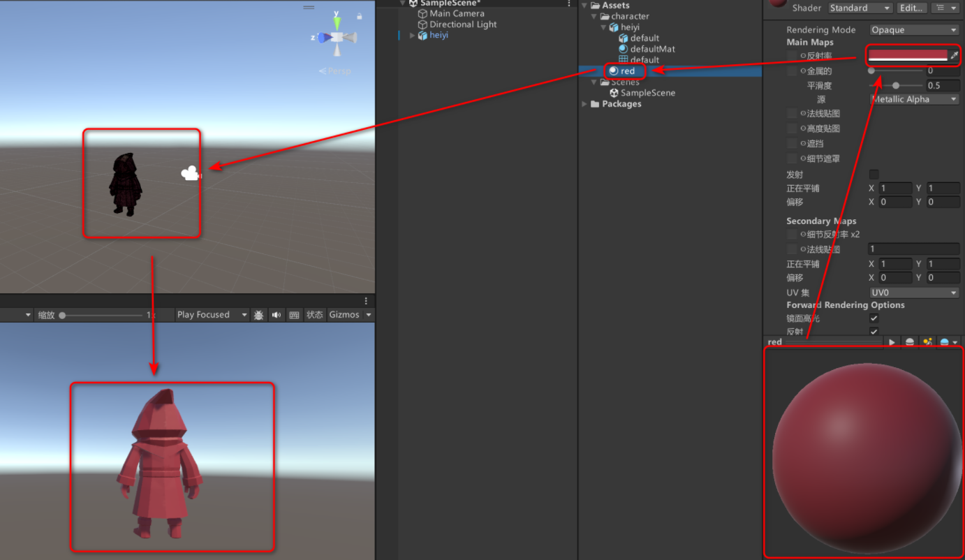This screenshot has height=560, width=965.
Task: Mute audio with the speaker icon
Action: tap(277, 315)
